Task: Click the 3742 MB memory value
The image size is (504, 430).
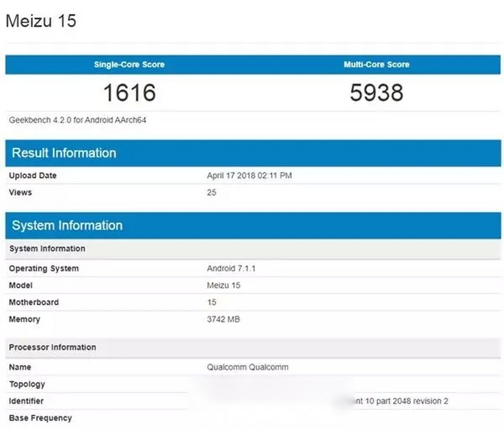Action: tap(223, 319)
